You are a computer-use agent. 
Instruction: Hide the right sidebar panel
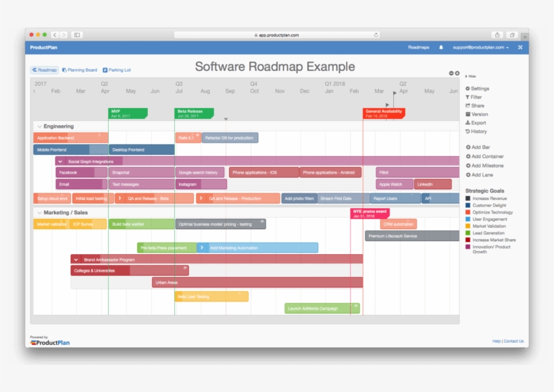pos(470,76)
